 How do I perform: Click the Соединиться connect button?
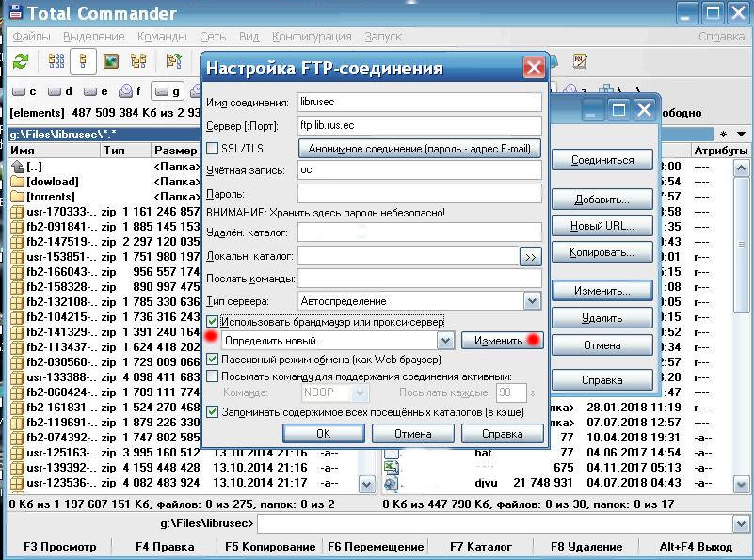(602, 161)
